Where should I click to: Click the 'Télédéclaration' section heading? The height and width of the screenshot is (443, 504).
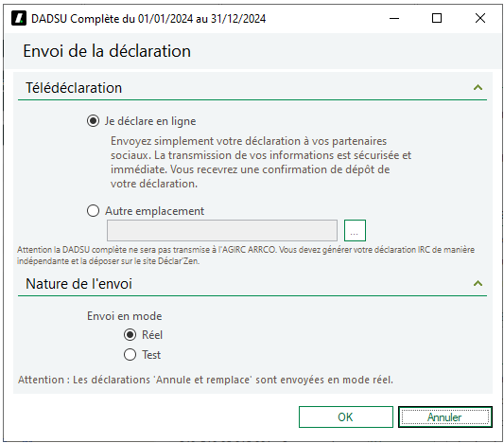coord(74,88)
